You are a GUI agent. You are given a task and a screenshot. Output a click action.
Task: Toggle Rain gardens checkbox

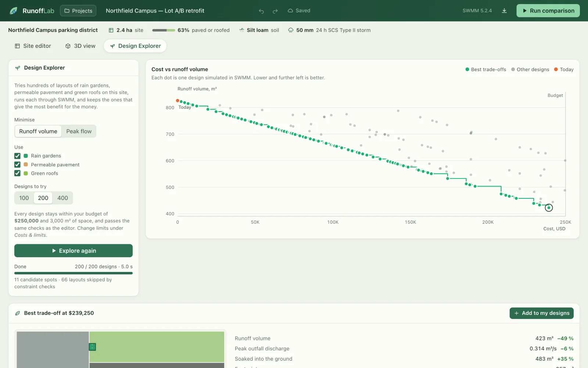click(x=17, y=156)
